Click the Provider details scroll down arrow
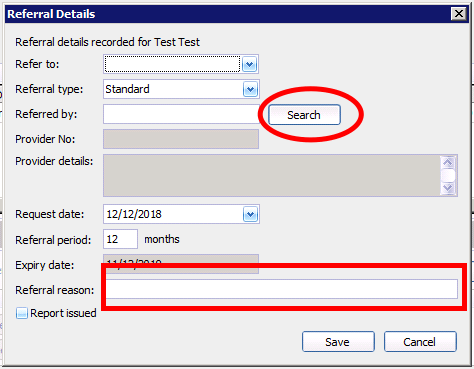The width and height of the screenshot is (474, 369). [448, 188]
